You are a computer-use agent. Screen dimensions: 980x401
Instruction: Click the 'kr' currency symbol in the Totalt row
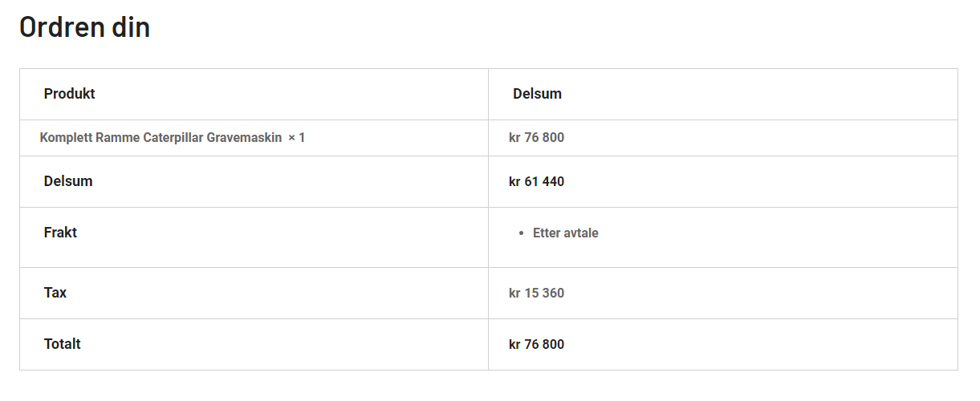(514, 345)
